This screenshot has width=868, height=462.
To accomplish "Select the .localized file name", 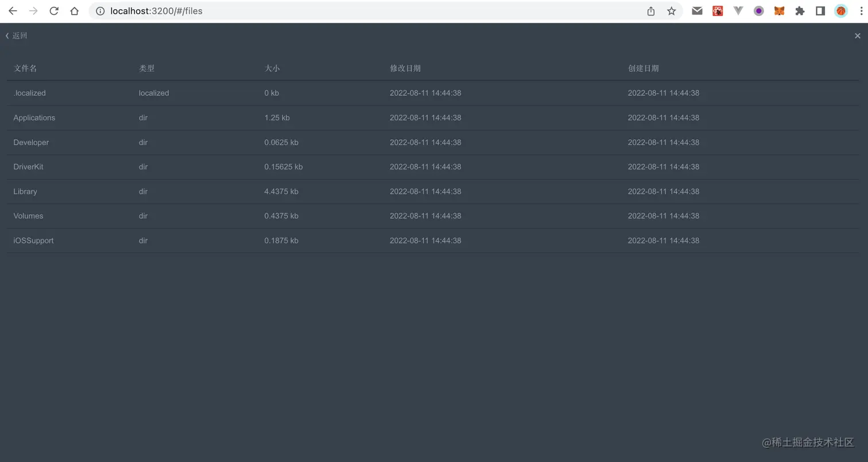I will coord(30,93).
